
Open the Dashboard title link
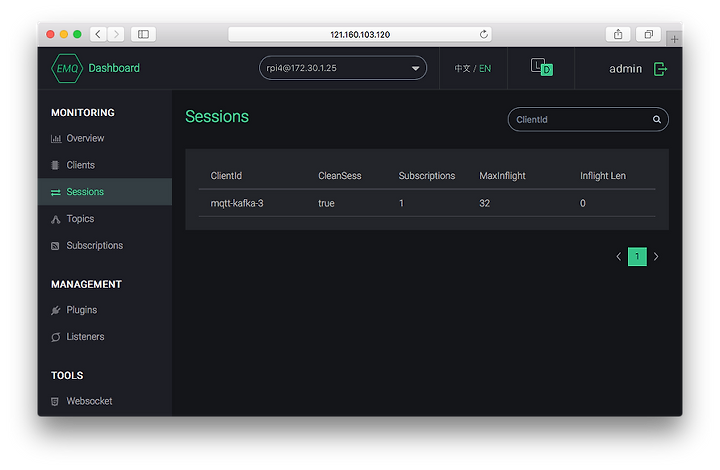click(114, 68)
